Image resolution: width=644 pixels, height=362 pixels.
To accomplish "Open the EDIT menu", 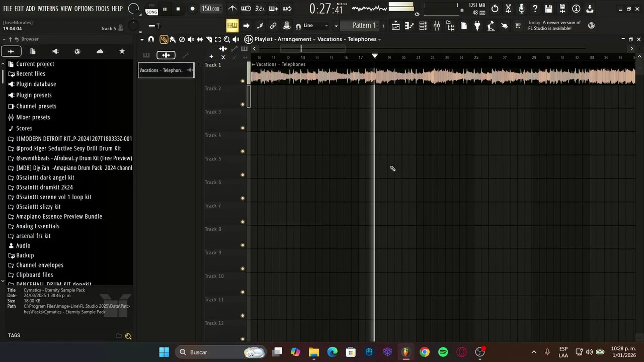I will (19, 9).
